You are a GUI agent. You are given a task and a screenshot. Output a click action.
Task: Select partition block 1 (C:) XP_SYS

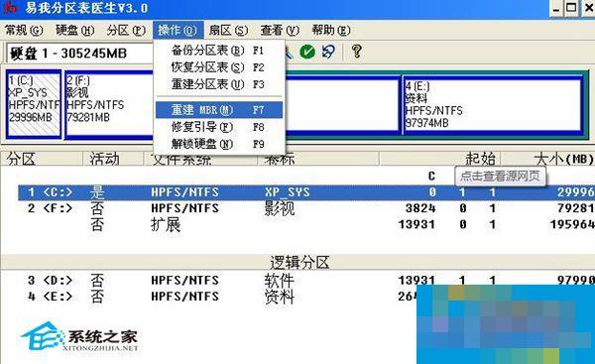pos(34,104)
